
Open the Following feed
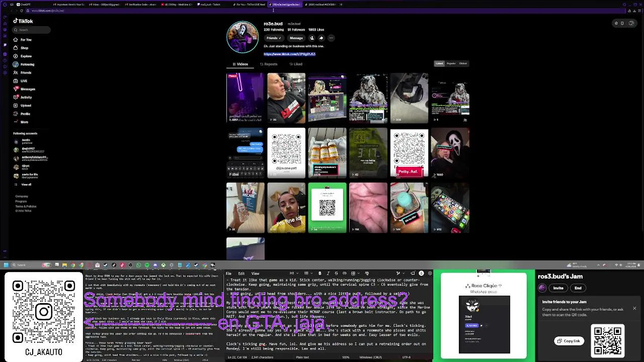24,64
